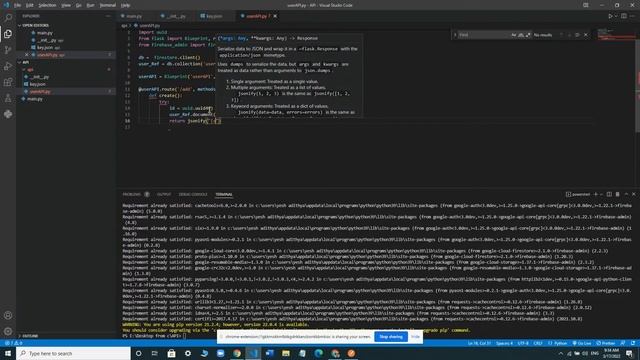Open the Extensions view
The image size is (640, 360).
[x=8, y=82]
